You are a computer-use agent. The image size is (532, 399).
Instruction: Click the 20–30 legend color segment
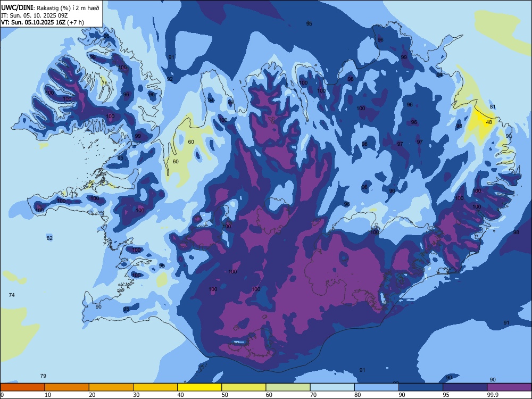point(111,387)
